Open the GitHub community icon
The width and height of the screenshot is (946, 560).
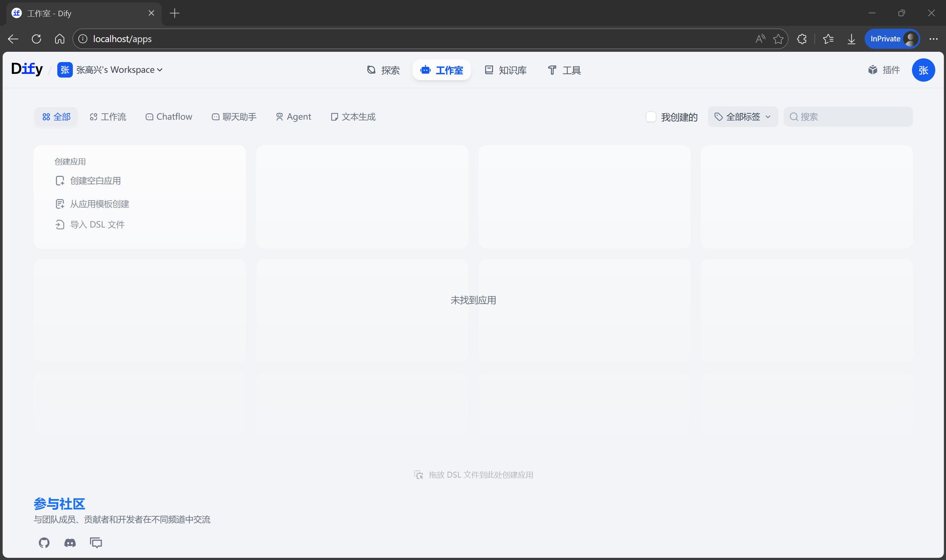[x=44, y=543]
